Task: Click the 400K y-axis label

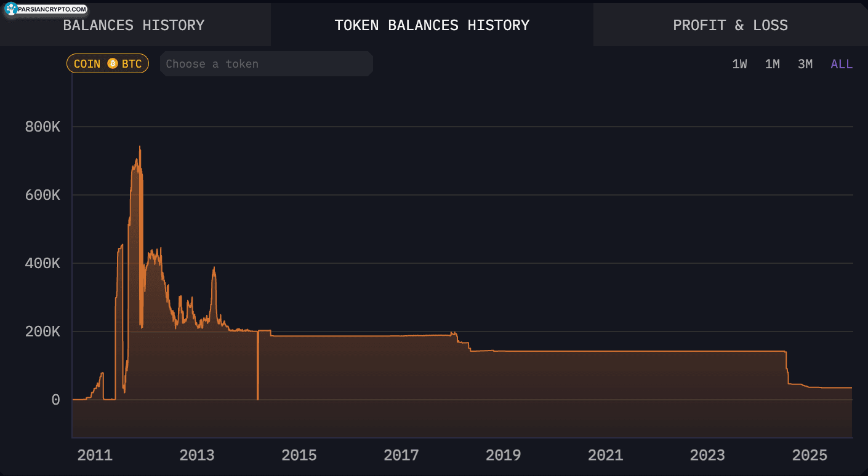Action: [42, 263]
